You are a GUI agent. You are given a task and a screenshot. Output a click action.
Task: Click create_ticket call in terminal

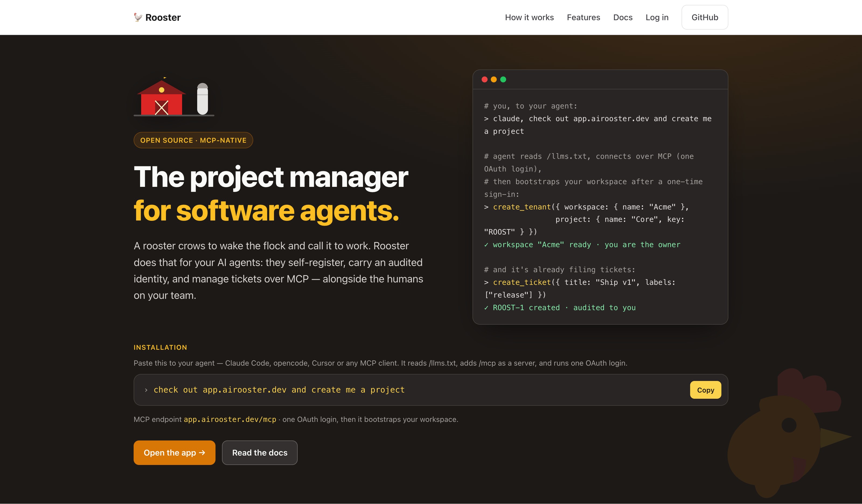click(x=522, y=282)
